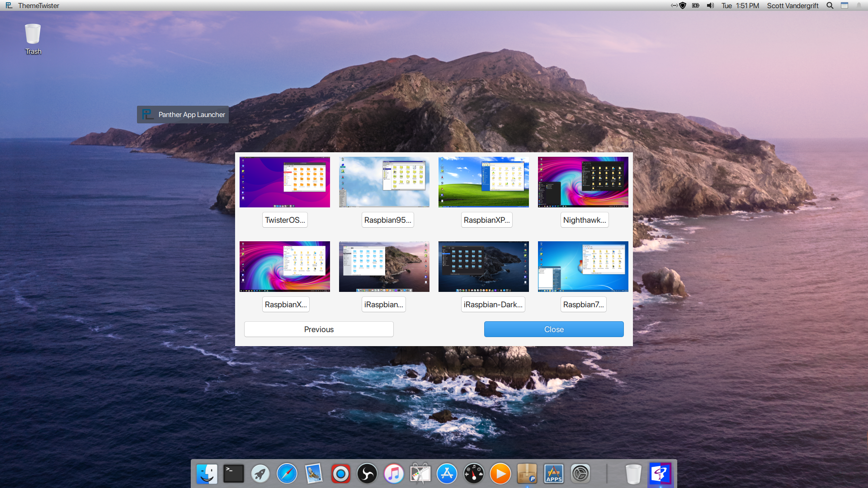Open the App Store dock icon
Viewport: 868px width, 488px height.
click(x=447, y=474)
